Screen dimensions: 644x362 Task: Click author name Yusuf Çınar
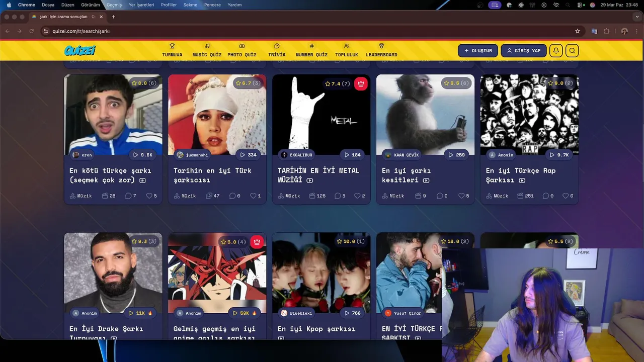[408, 313]
